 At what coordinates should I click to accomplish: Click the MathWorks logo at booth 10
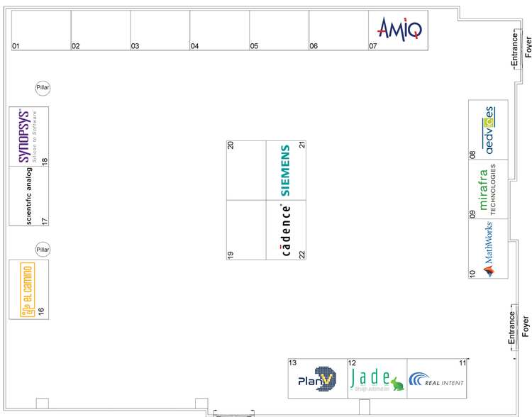pos(488,249)
